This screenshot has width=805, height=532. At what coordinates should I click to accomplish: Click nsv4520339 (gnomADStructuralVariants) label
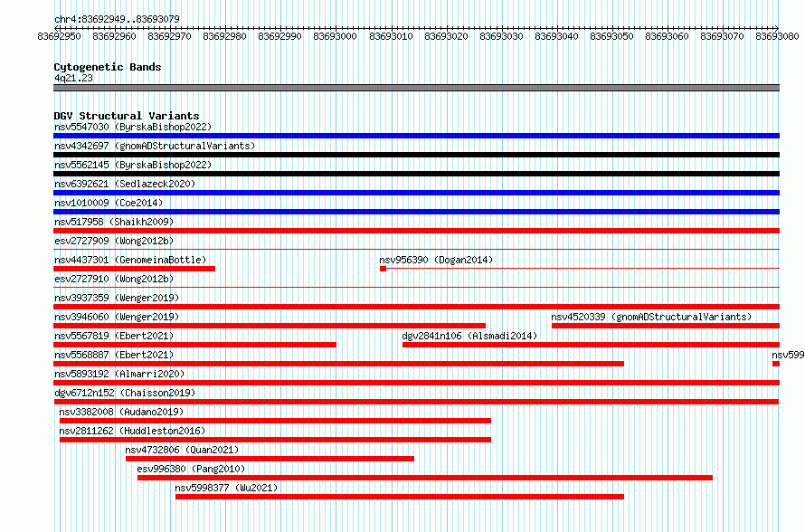tap(651, 317)
